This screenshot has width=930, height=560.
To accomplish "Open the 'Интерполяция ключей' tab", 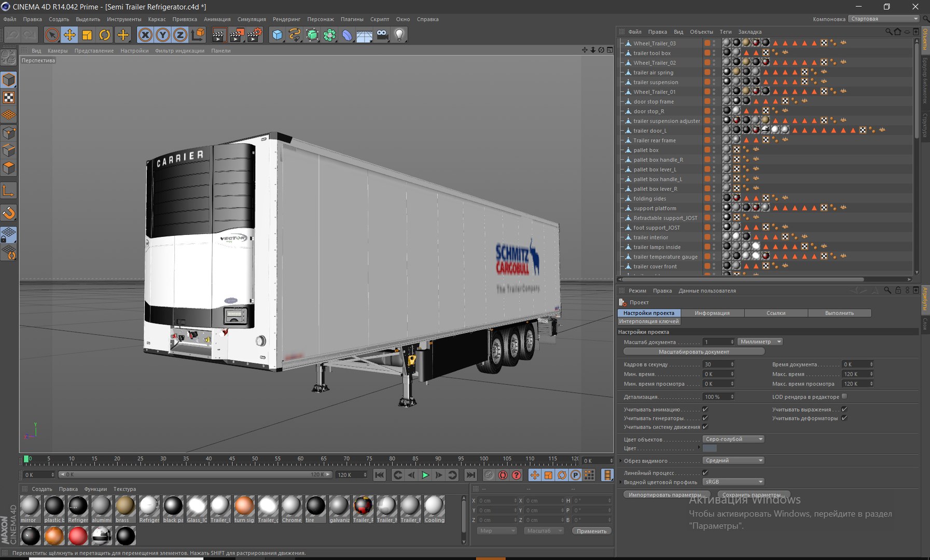I will tap(649, 321).
